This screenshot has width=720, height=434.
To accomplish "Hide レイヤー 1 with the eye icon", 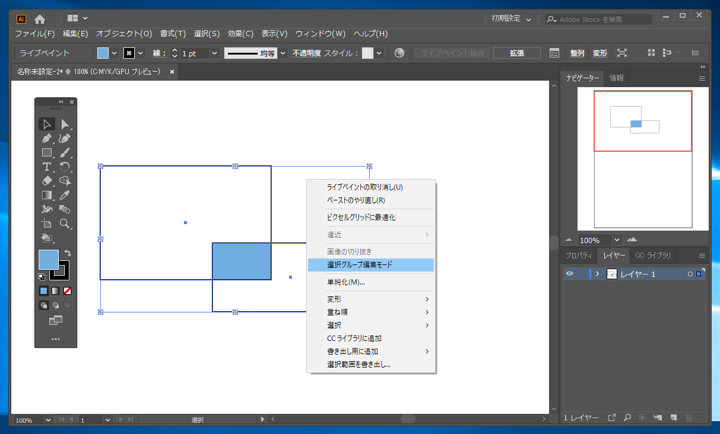I will click(x=570, y=274).
